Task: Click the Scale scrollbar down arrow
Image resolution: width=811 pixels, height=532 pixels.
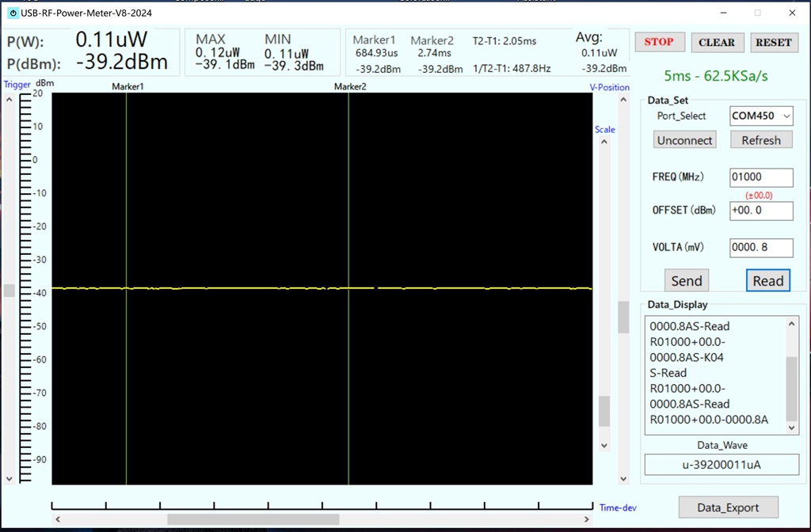Action: point(604,445)
